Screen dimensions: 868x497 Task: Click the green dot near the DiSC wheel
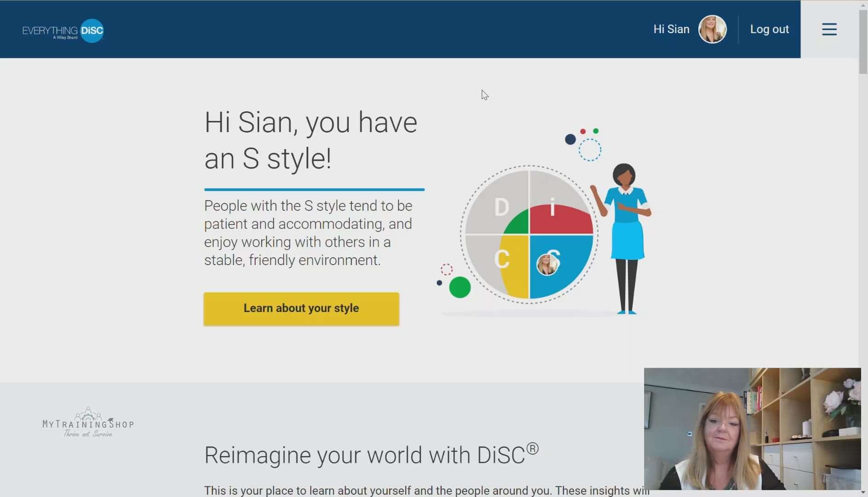pos(460,288)
